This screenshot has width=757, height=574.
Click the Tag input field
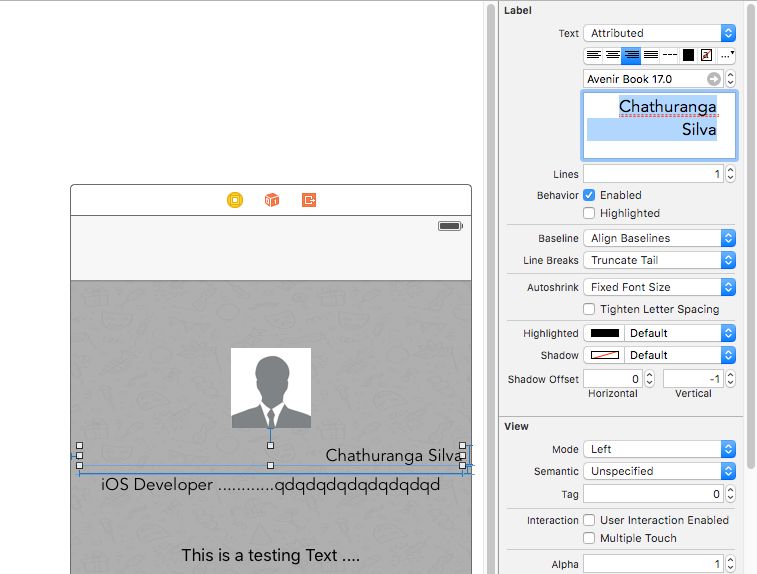654,493
